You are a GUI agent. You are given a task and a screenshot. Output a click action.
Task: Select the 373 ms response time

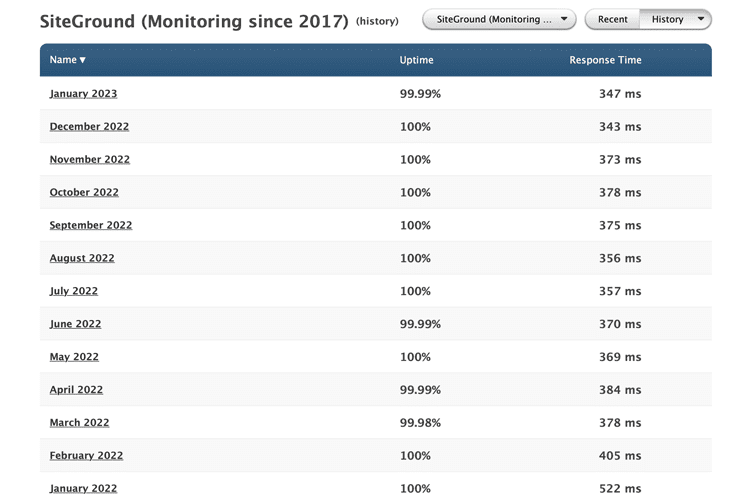coord(620,159)
